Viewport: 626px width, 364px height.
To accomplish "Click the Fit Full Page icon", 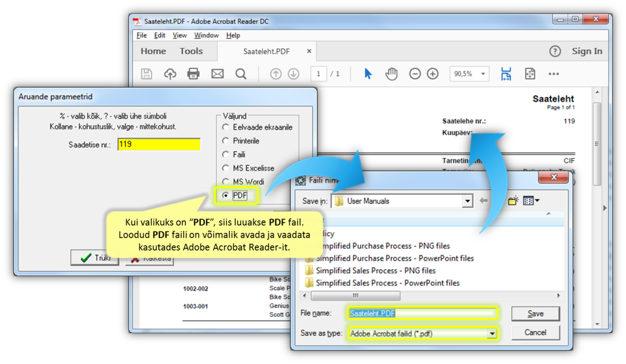I will pos(530,74).
